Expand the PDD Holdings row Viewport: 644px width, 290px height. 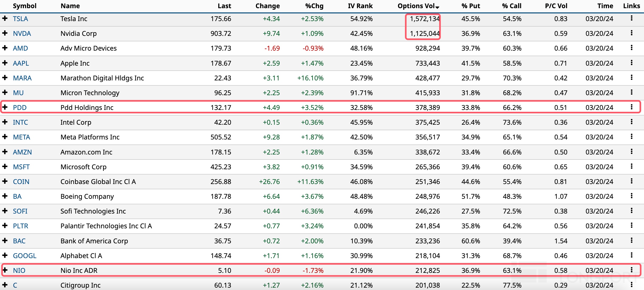click(x=5, y=107)
